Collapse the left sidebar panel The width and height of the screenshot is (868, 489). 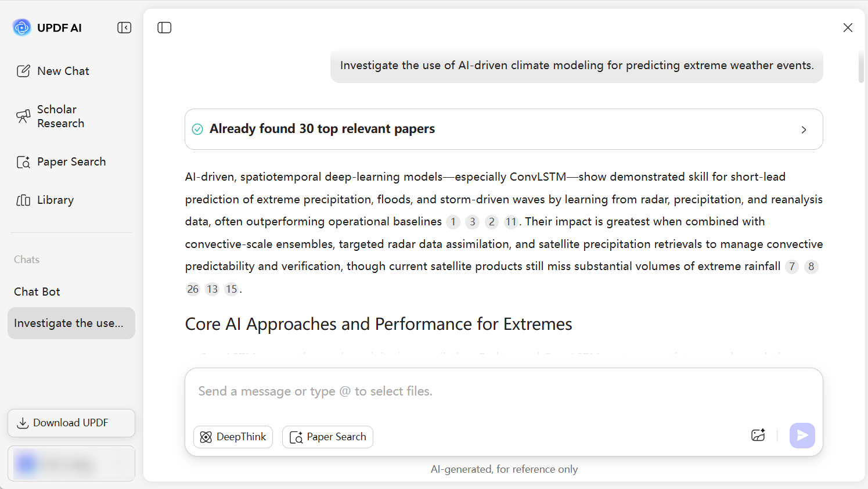[x=124, y=28]
